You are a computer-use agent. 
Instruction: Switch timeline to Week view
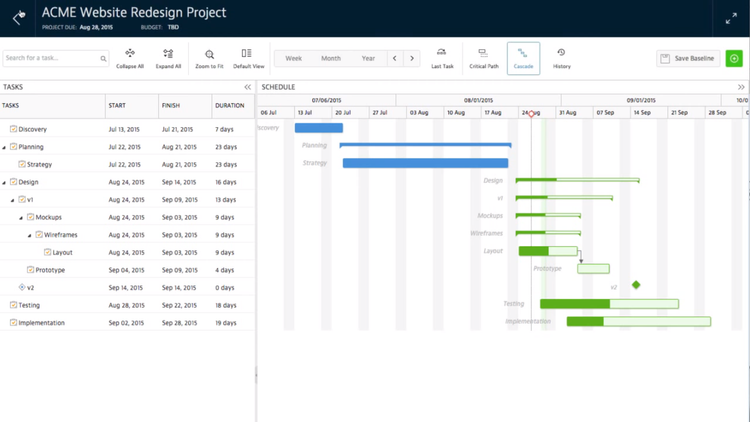[293, 59]
